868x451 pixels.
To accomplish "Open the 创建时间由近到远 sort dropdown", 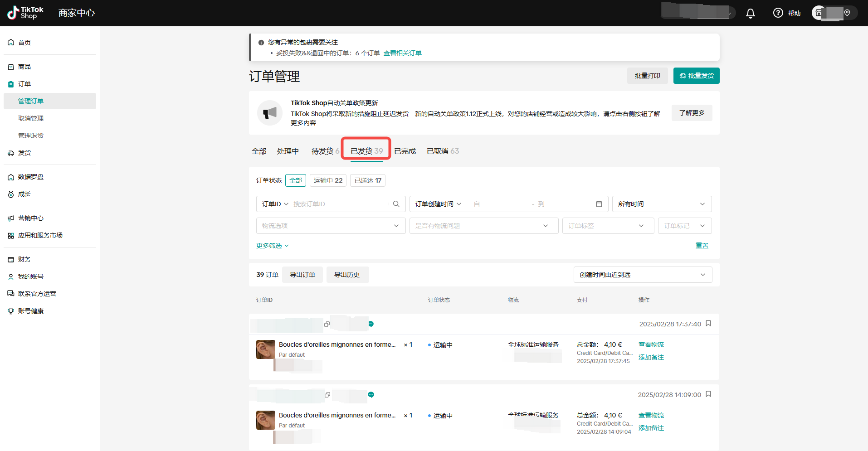I will pyautogui.click(x=642, y=275).
